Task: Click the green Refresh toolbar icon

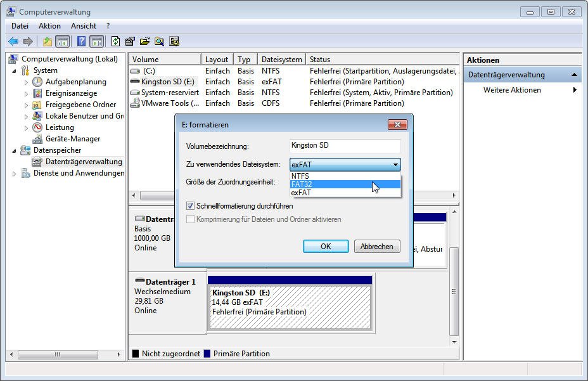Action: 115,41
